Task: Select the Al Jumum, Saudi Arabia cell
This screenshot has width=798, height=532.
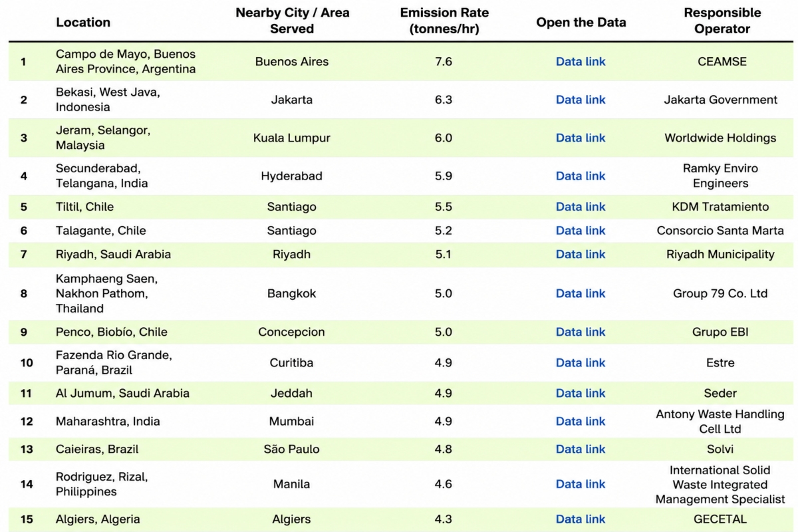Action: [122, 393]
